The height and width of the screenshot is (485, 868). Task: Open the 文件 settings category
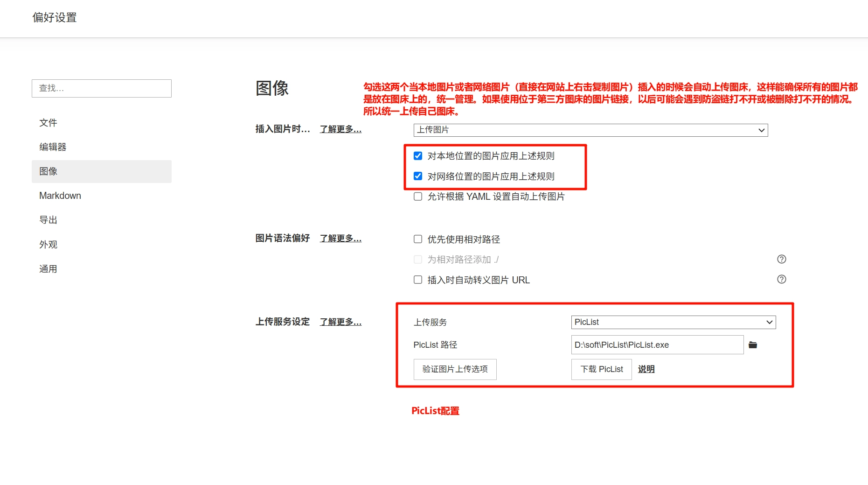point(102,123)
